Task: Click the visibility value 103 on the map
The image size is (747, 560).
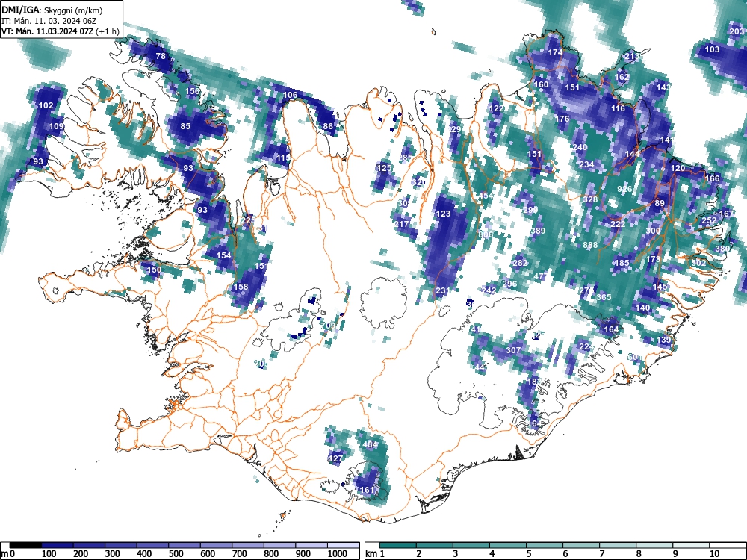Action: click(x=712, y=49)
